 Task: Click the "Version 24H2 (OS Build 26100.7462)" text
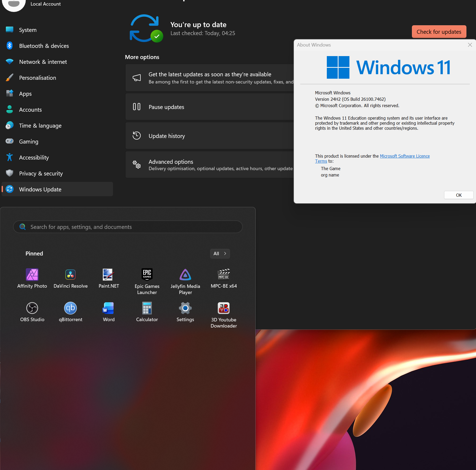point(350,99)
